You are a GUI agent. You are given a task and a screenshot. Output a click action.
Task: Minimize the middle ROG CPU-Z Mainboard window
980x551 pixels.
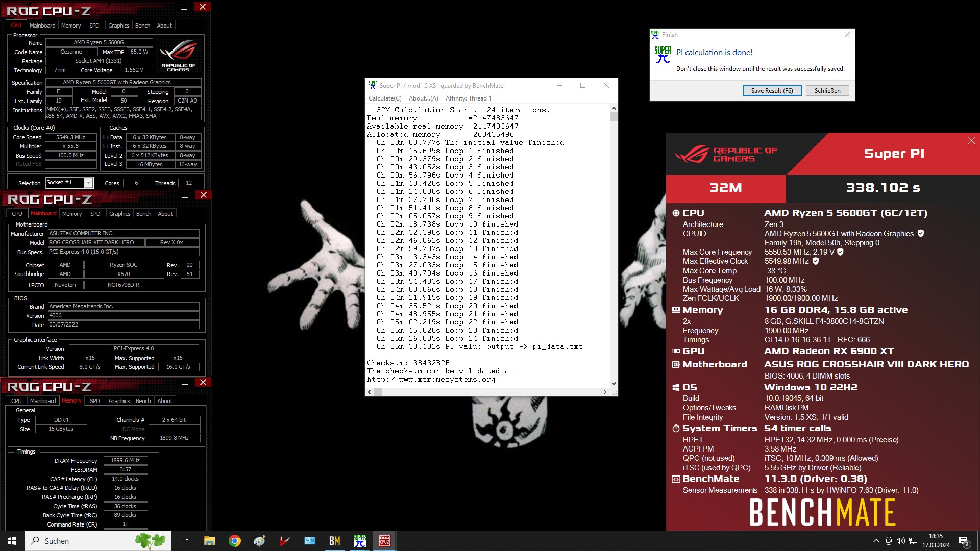click(185, 196)
